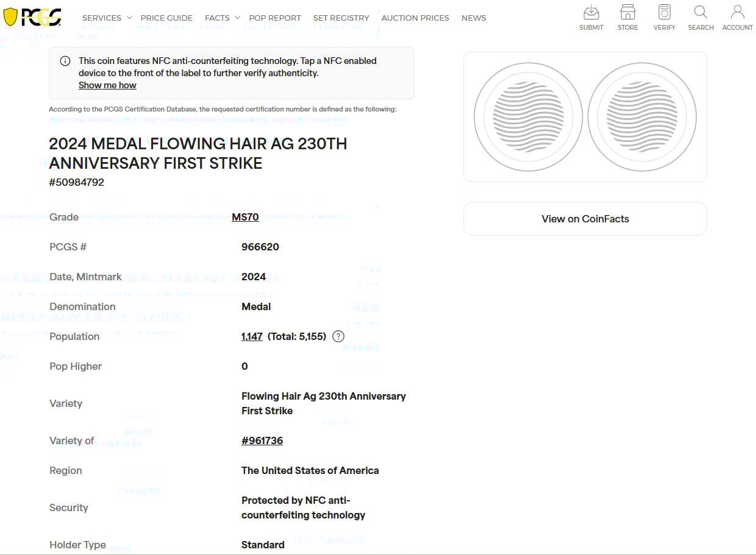Open the Account person icon

point(738,12)
